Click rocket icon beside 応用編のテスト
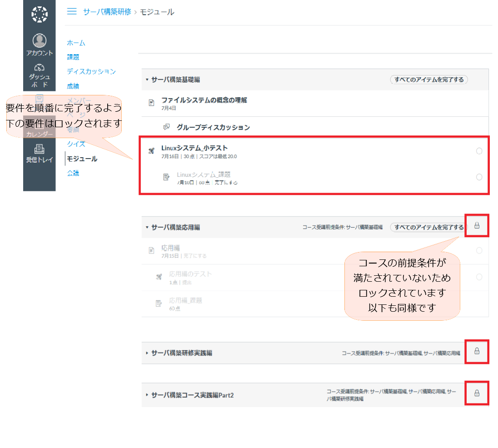Viewport: 498px width, 448px height. [159, 277]
